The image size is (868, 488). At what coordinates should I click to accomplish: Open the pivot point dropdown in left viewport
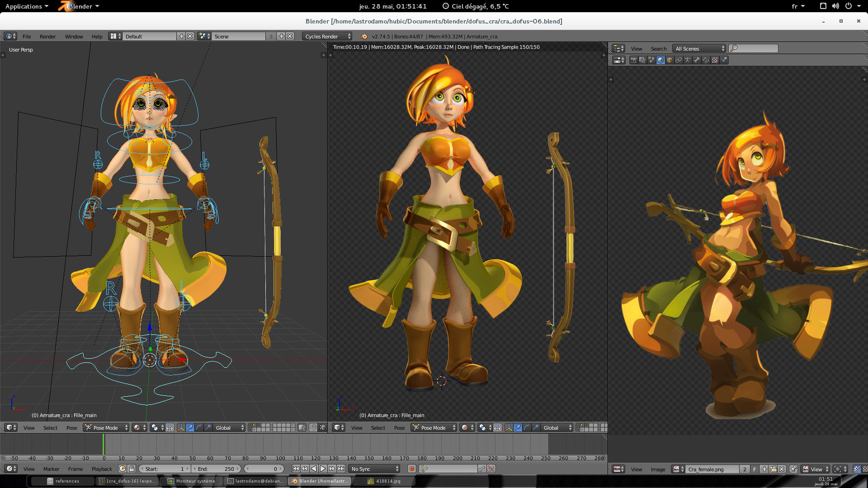(x=157, y=427)
